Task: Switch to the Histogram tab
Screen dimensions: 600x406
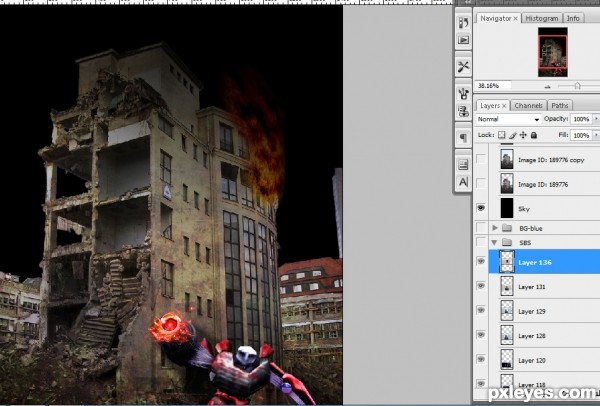Action: click(x=541, y=18)
